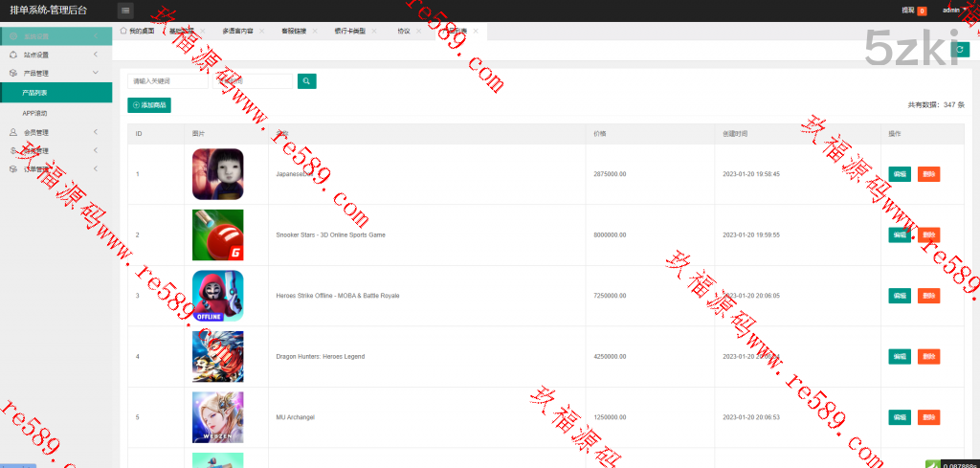Click the refresh icon at top right
The height and width of the screenshot is (468, 980).
(960, 50)
